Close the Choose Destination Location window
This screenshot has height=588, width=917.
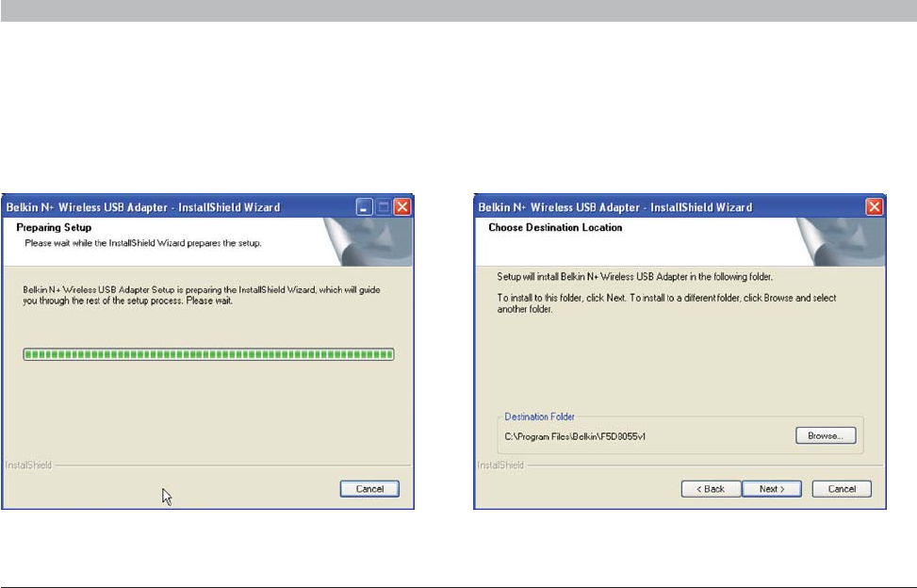click(875, 207)
